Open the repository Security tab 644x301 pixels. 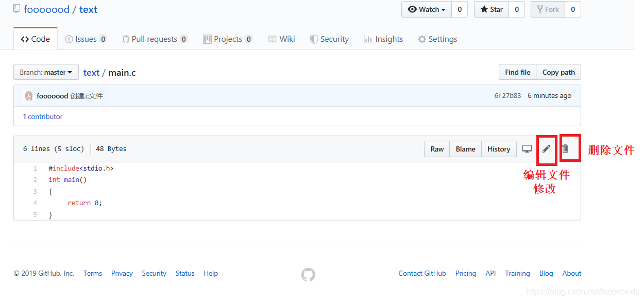(329, 39)
